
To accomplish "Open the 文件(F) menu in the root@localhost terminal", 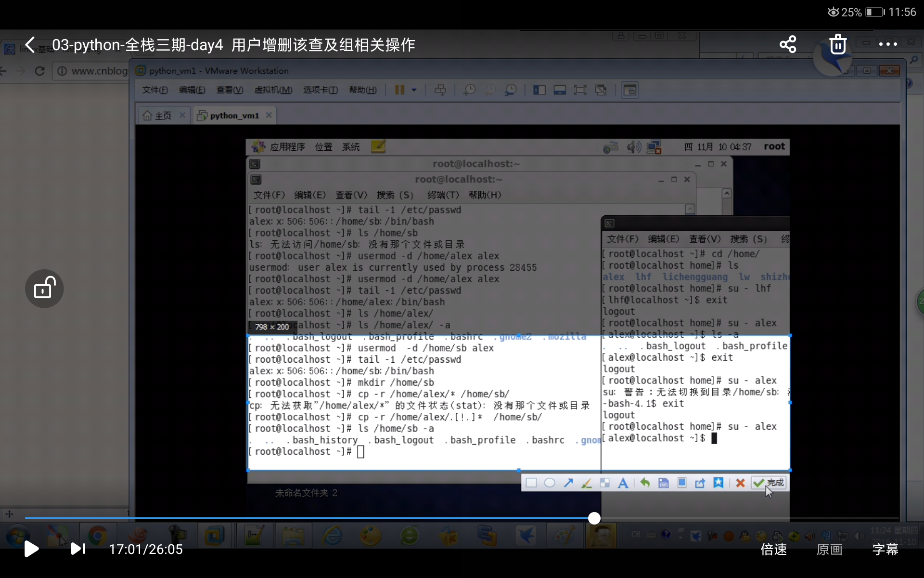I will (269, 195).
